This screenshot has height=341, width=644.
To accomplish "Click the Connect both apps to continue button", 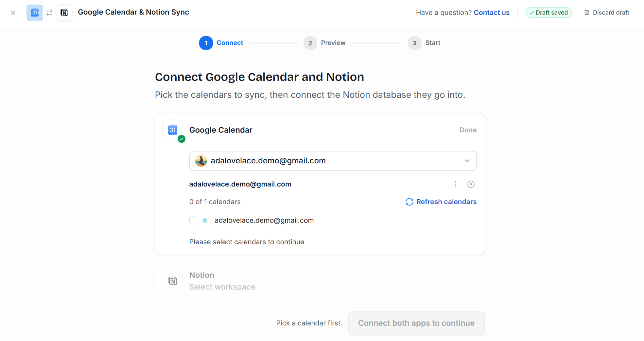I will coord(416,323).
